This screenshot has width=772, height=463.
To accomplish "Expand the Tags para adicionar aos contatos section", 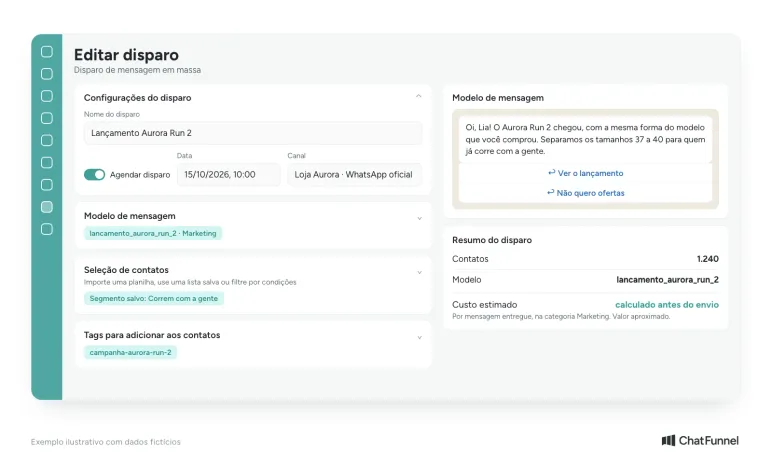I will (x=419, y=337).
